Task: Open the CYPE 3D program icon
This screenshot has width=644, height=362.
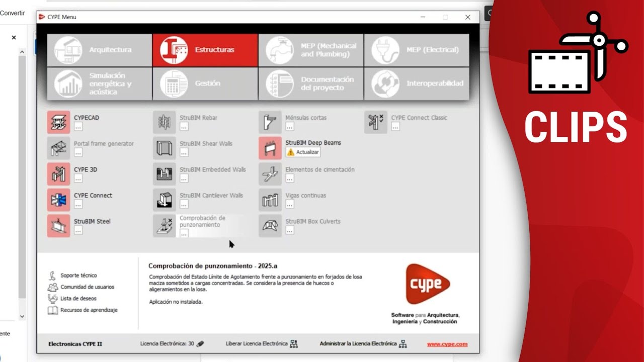Action: point(59,174)
